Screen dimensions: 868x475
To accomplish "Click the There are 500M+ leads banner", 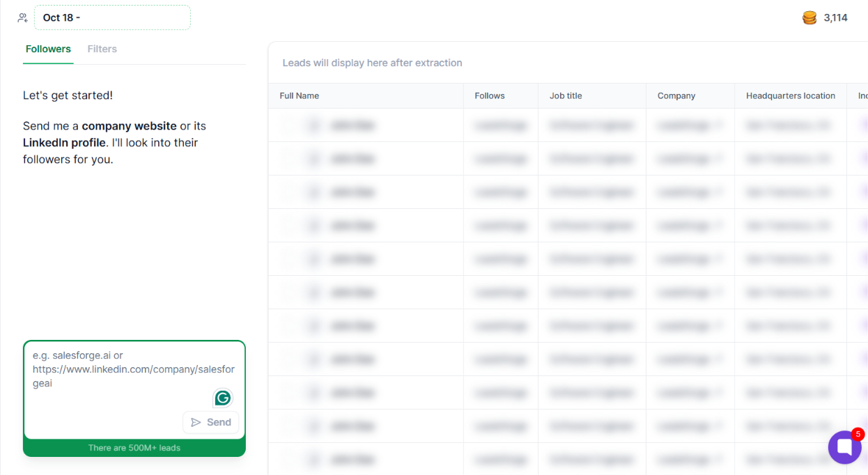I will pos(134,448).
